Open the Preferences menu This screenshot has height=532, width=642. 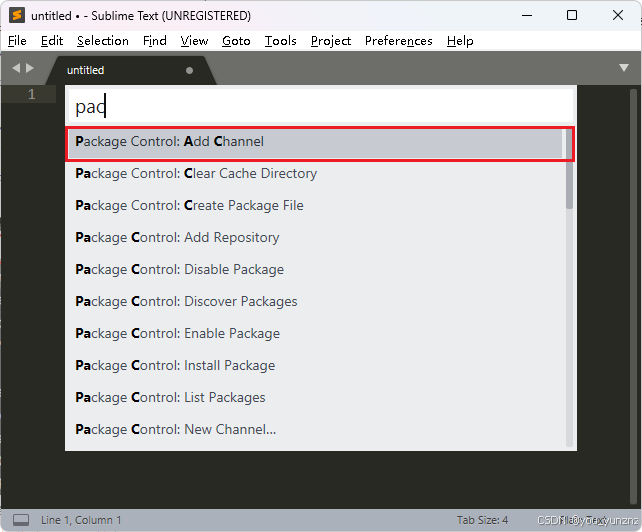(399, 41)
